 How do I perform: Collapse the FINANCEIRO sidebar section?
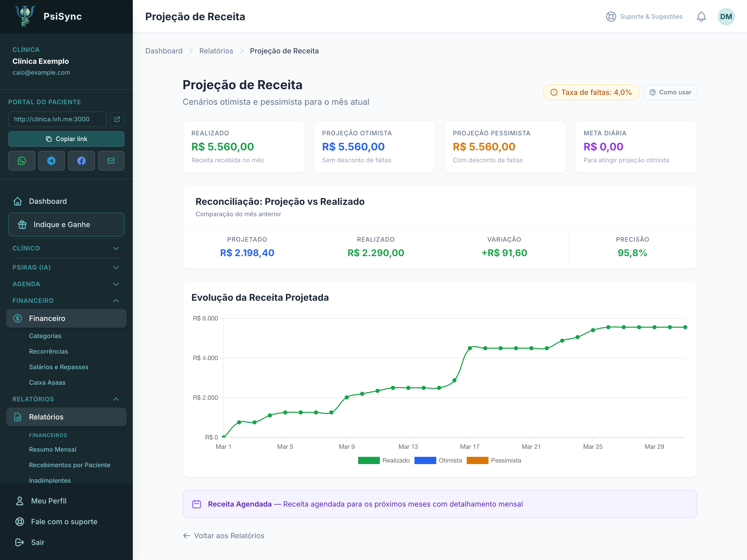[x=66, y=300]
